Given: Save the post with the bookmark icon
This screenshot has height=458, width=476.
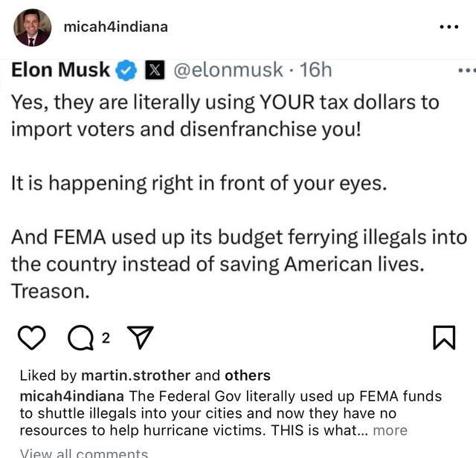Looking at the screenshot, I should coord(443,338).
